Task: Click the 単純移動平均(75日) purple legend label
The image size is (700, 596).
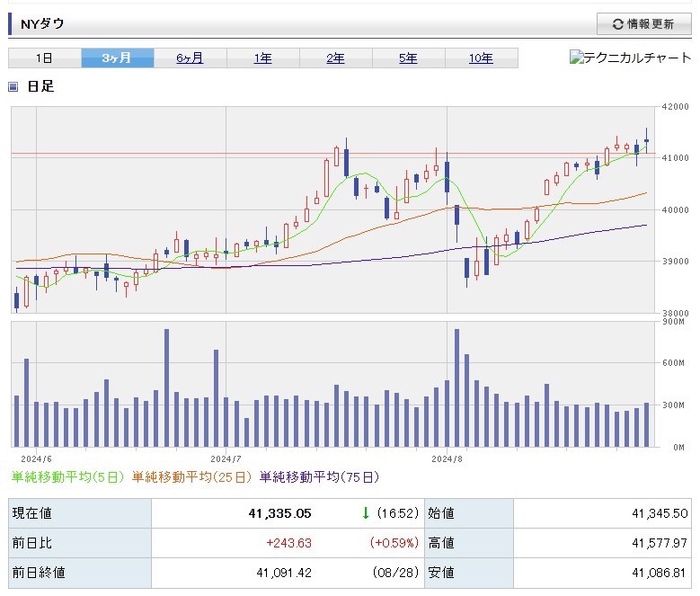Action: pyautogui.click(x=319, y=477)
